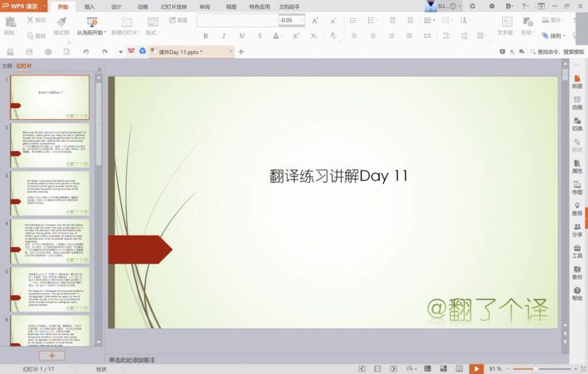588x374 pixels.
Task: Click the increase indent icon
Action: click(x=410, y=20)
